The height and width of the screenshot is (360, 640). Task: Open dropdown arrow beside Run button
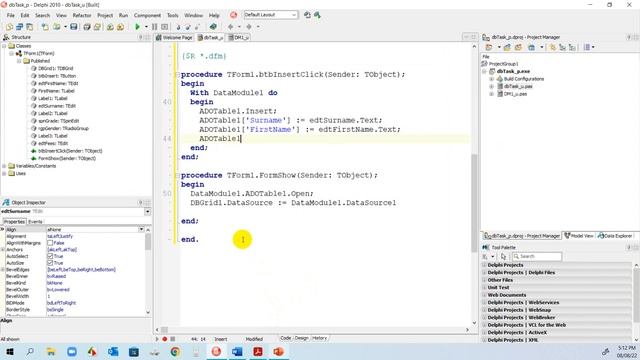click(146, 27)
